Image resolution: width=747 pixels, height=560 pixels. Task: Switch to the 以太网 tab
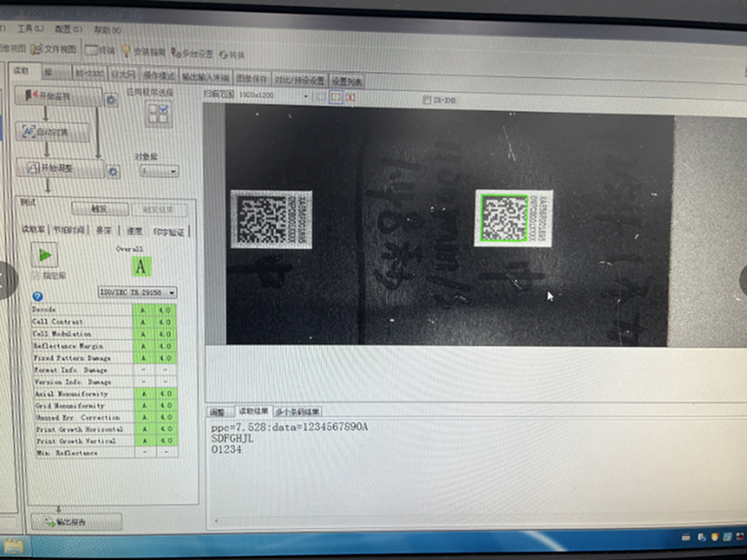coord(123,74)
